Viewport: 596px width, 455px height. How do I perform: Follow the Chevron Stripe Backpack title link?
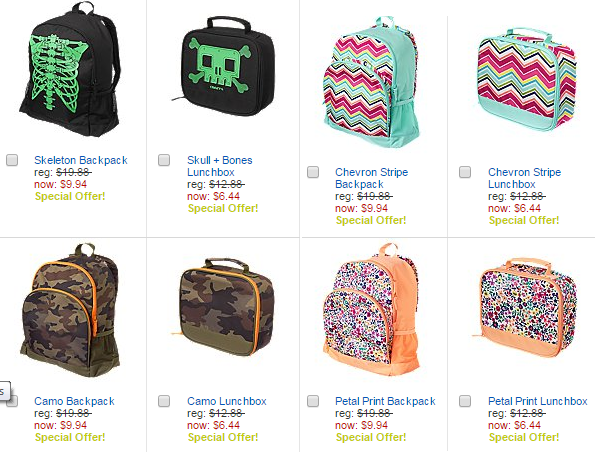[x=371, y=178]
